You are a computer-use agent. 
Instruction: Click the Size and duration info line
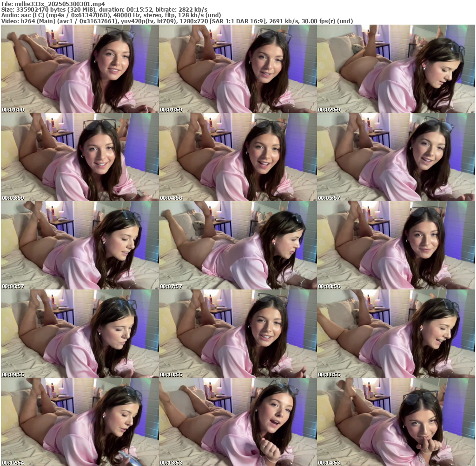(105, 10)
